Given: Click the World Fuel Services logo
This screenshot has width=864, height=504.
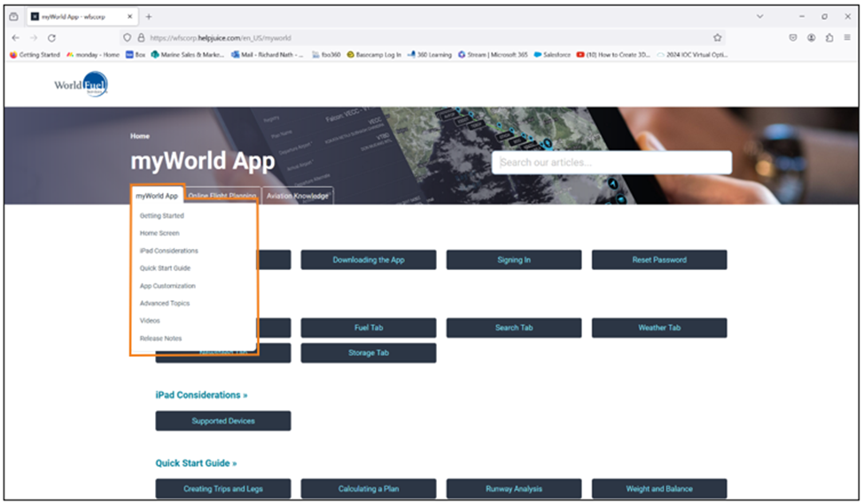Looking at the screenshot, I should coord(81,84).
